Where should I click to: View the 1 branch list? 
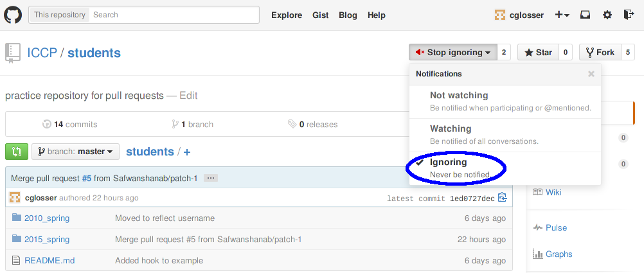click(x=193, y=124)
